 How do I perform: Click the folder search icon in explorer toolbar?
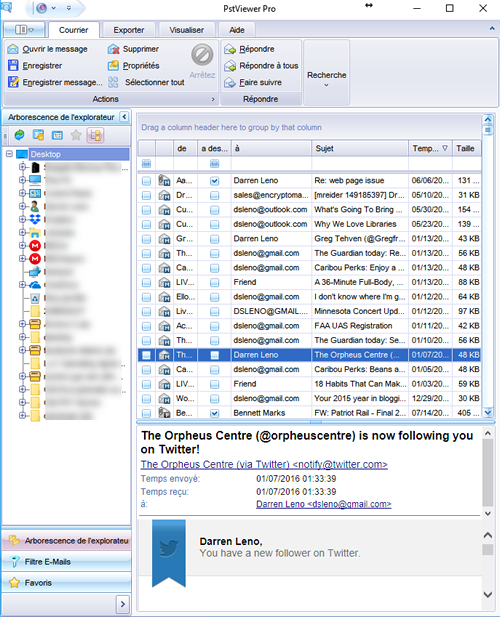point(38,135)
